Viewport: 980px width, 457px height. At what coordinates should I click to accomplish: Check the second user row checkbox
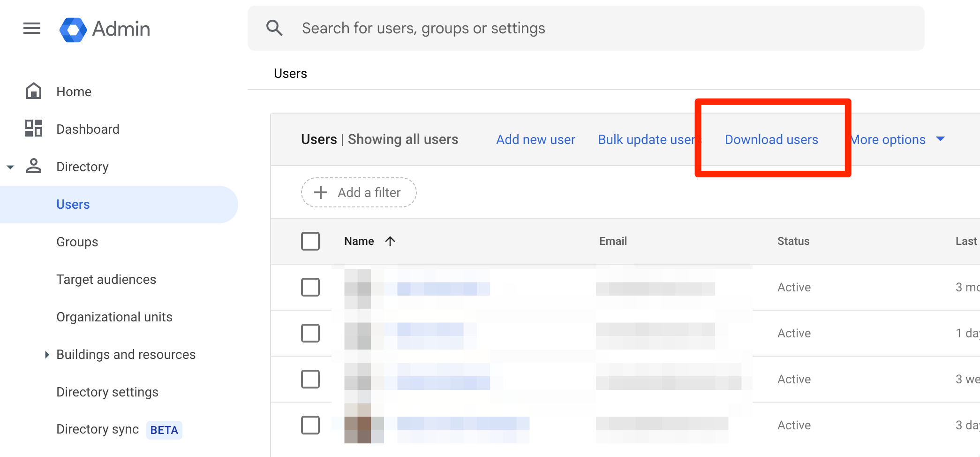point(310,333)
